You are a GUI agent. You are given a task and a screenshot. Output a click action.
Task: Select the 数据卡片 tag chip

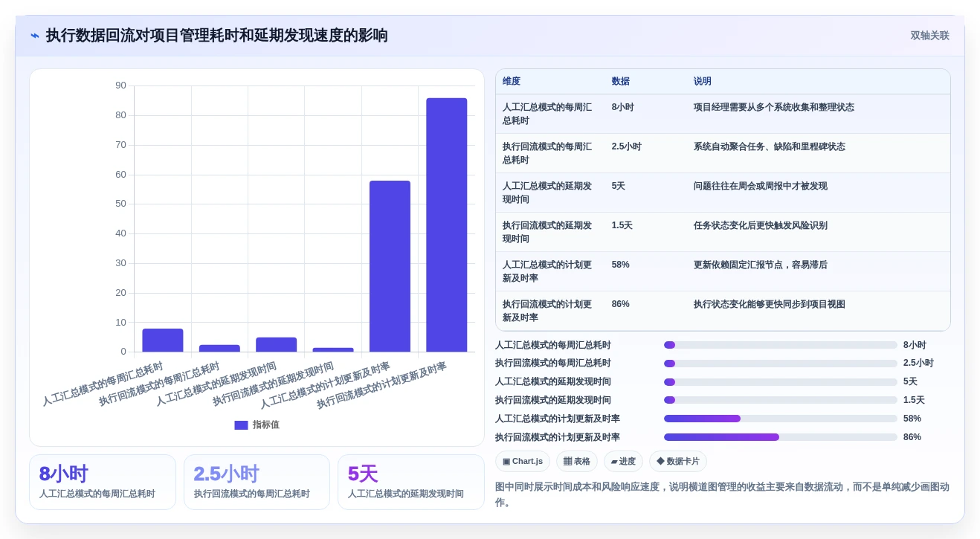pyautogui.click(x=678, y=462)
